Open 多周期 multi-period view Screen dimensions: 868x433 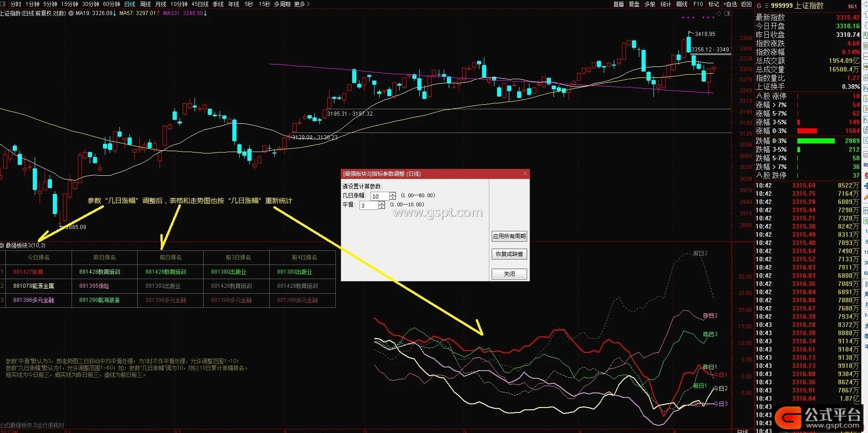point(282,4)
